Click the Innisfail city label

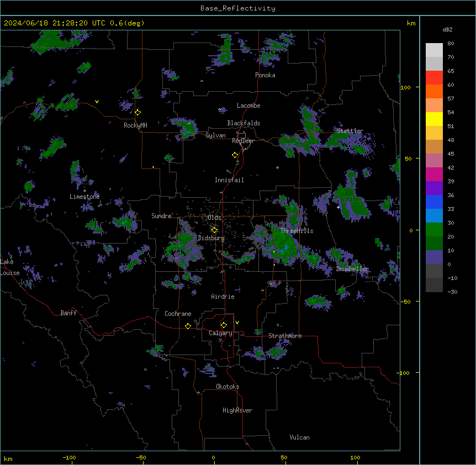pyautogui.click(x=229, y=180)
